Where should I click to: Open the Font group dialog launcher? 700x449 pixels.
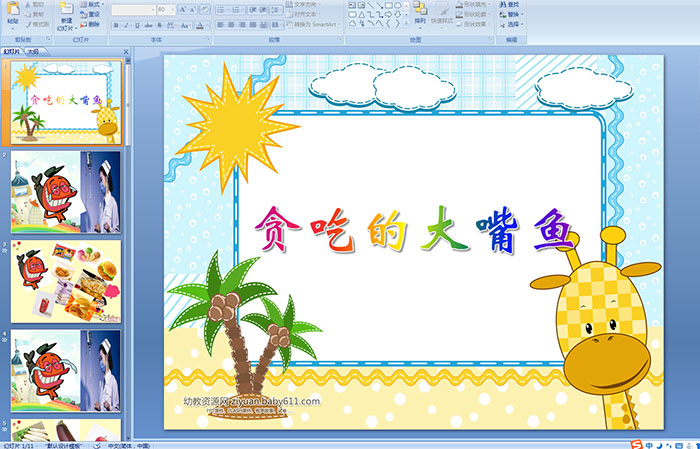(208, 39)
